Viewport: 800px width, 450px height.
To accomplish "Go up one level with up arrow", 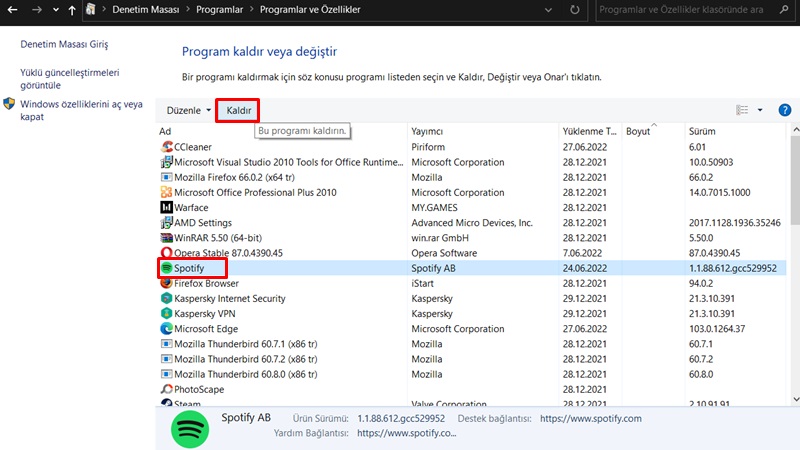I will [72, 10].
